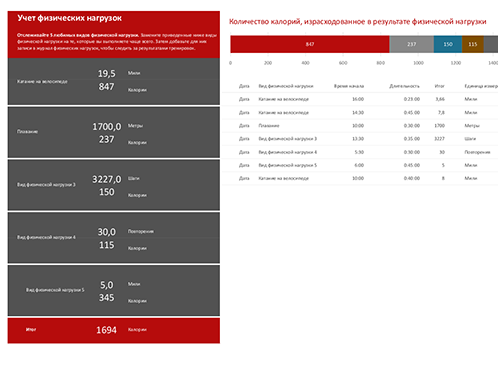Click the 16:00 start time cell
This screenshot has height=382, width=498.
click(358, 99)
